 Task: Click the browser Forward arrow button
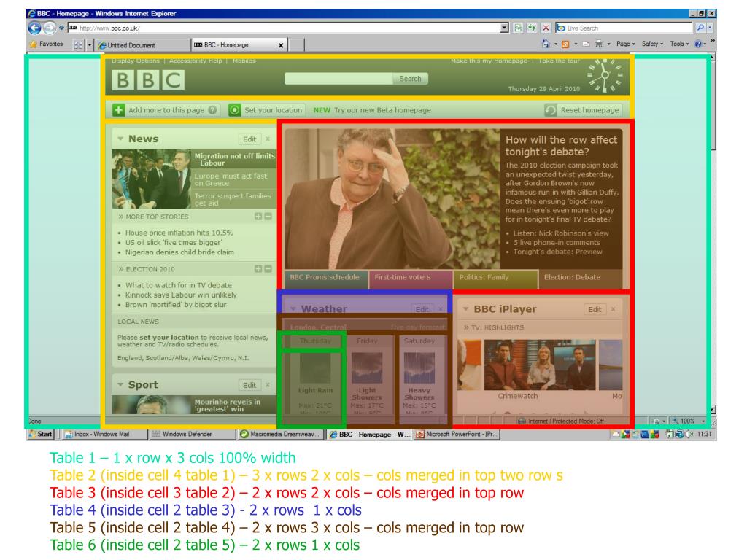coord(50,28)
